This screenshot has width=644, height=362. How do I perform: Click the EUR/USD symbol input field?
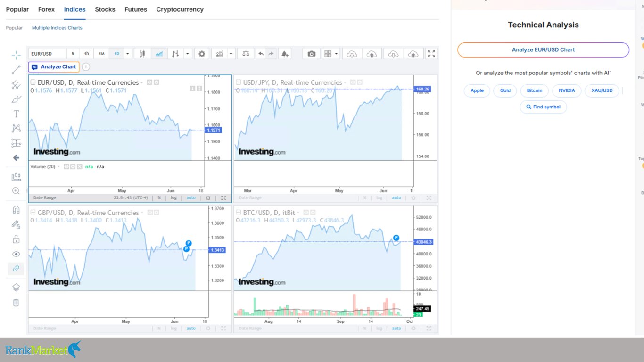(47, 54)
